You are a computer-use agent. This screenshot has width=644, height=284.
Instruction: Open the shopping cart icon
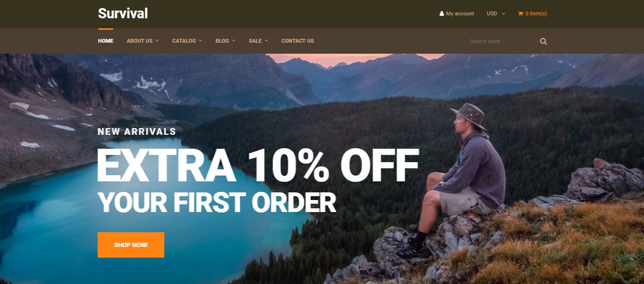pyautogui.click(x=520, y=13)
